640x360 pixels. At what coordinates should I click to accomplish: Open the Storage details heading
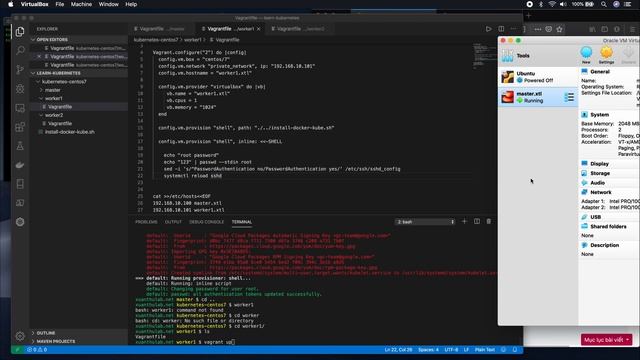tap(600, 173)
